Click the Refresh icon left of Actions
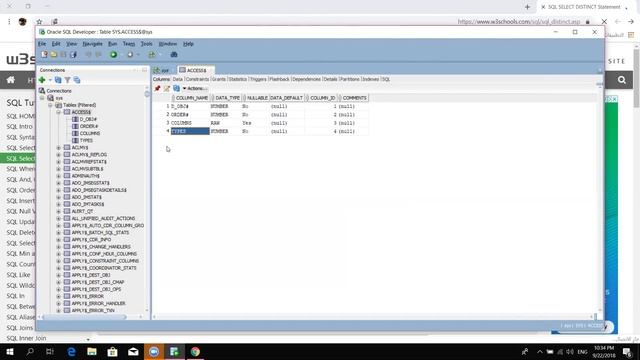 176,88
